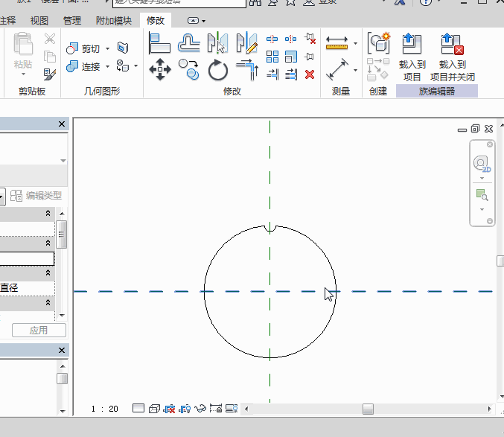Click the 1 : 20 view scale
Viewport: 504px width, 437px height.
pyautogui.click(x=105, y=409)
